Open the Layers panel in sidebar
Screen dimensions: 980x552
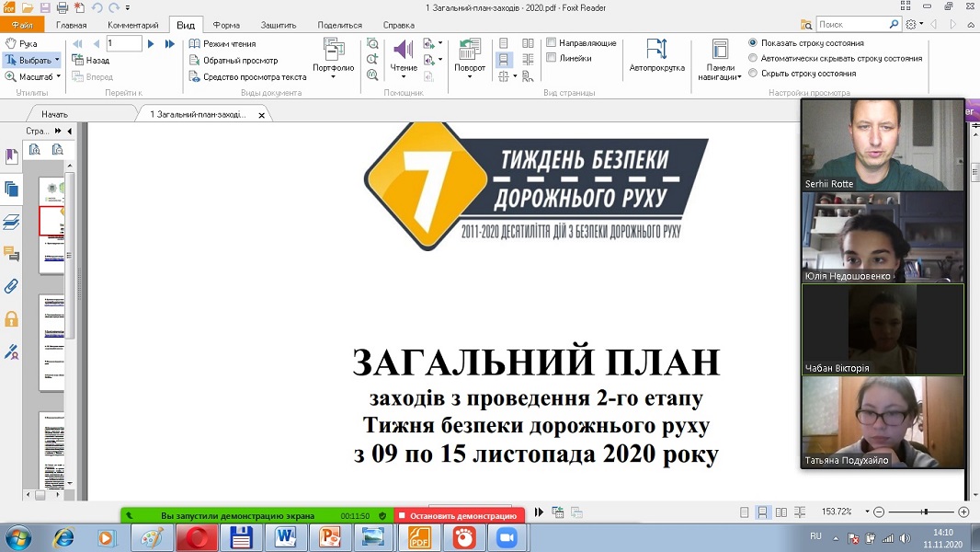[11, 222]
